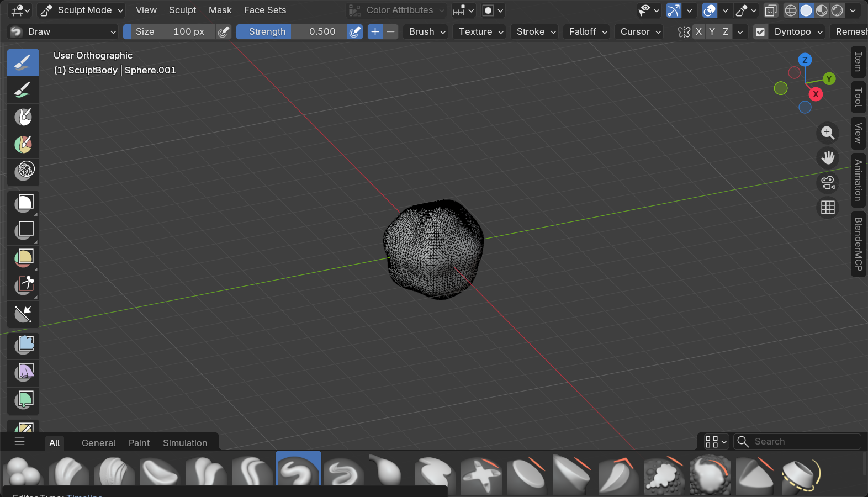Expand the Cursor dropdown
Image resolution: width=868 pixels, height=497 pixels.
(641, 32)
